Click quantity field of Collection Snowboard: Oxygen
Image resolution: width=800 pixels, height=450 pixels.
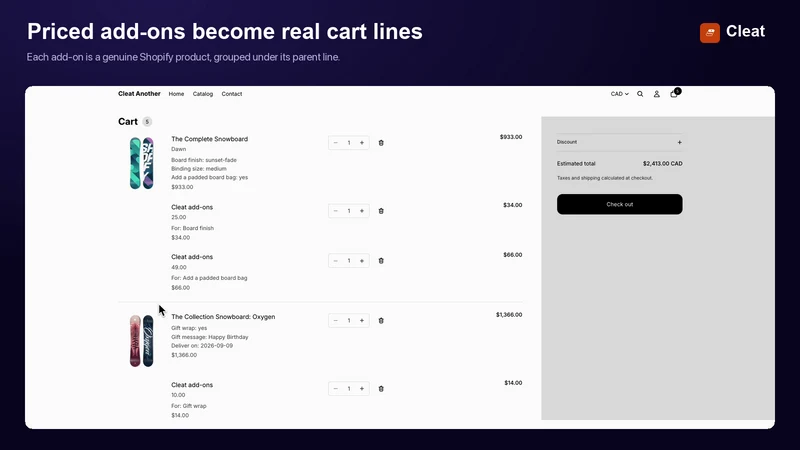pyautogui.click(x=349, y=320)
